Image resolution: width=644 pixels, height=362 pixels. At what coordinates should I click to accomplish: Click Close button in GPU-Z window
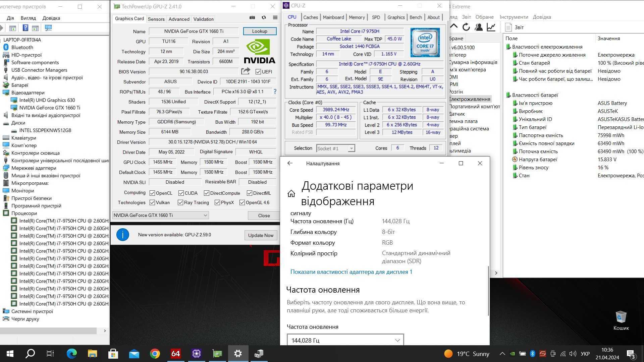[264, 215]
